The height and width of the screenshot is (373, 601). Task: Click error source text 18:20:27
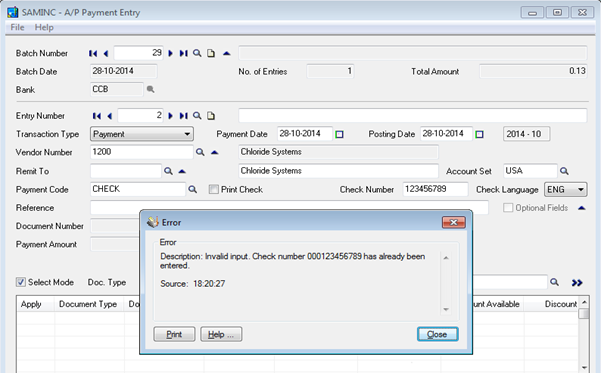tap(209, 284)
